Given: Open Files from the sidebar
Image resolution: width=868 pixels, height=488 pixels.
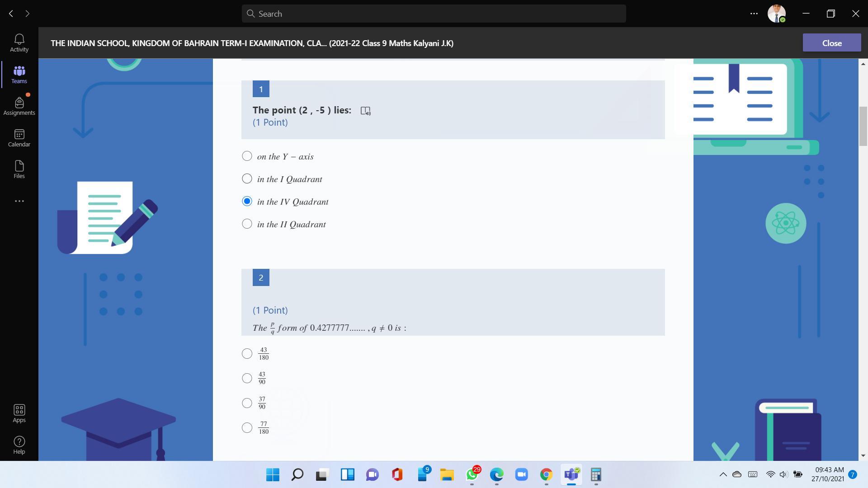Looking at the screenshot, I should (19, 169).
